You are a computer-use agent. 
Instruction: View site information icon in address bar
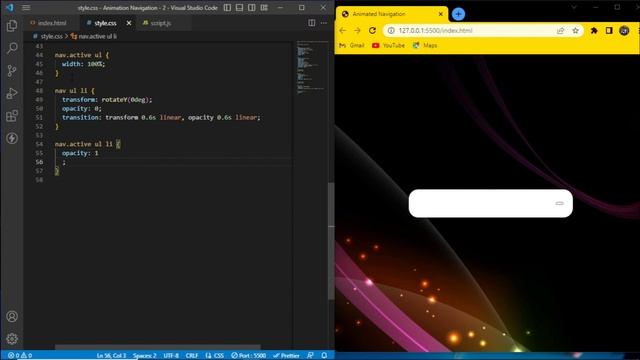(391, 31)
